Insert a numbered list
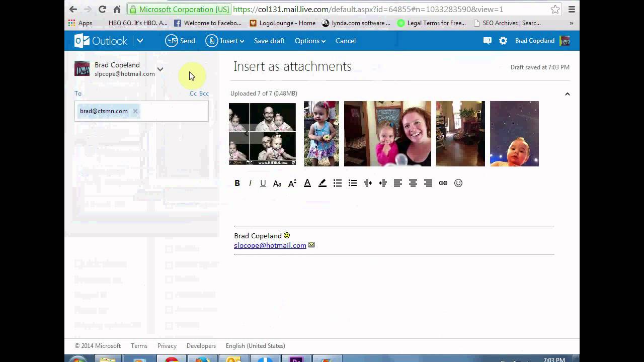This screenshot has width=644, height=362. (338, 183)
